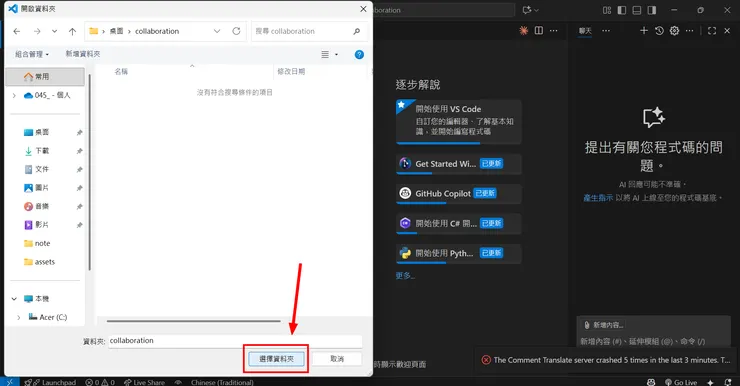Expand the address bar path dropdown

click(217, 31)
